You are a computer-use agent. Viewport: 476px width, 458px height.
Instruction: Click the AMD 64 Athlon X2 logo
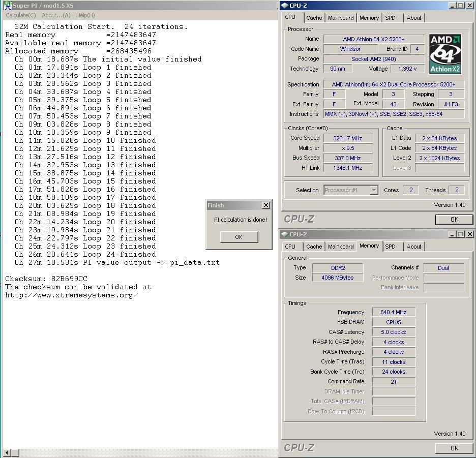coord(445,54)
